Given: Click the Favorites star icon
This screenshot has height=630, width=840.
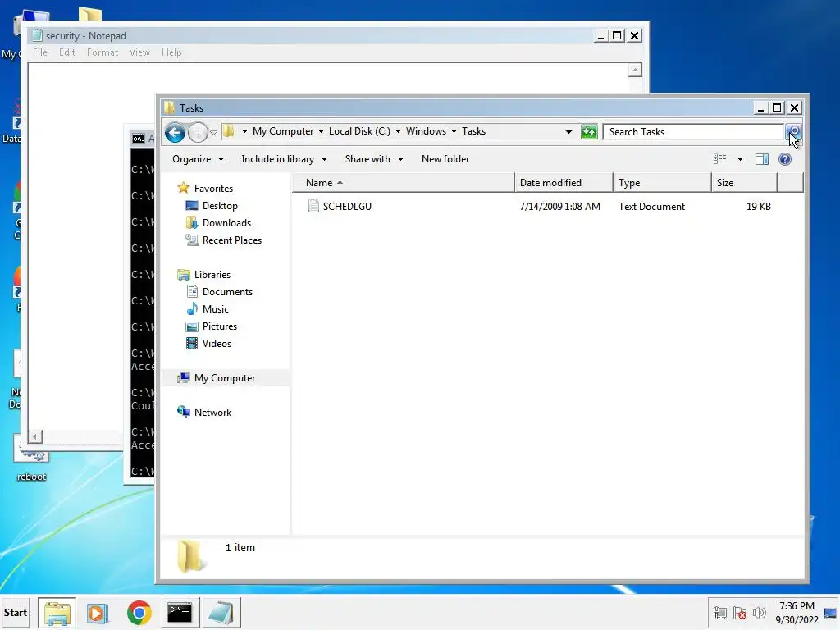Looking at the screenshot, I should (x=183, y=188).
